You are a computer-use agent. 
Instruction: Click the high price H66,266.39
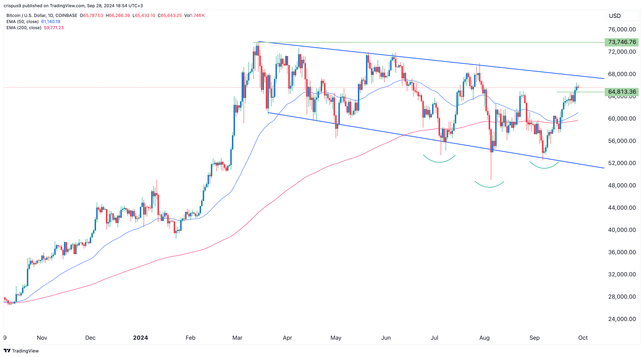(118, 15)
